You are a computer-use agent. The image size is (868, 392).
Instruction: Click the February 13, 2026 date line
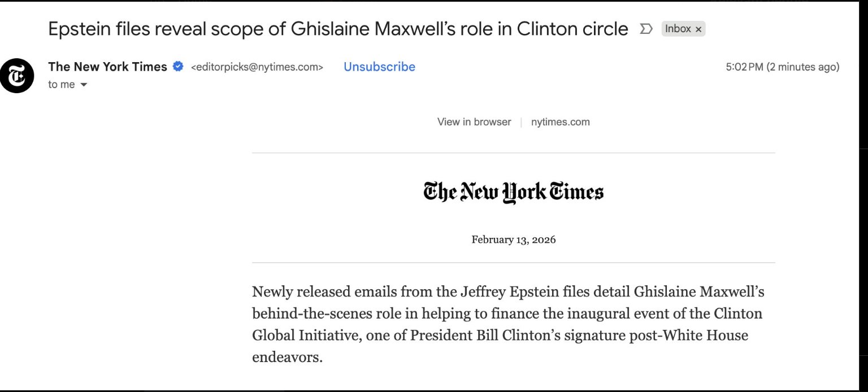coord(513,239)
